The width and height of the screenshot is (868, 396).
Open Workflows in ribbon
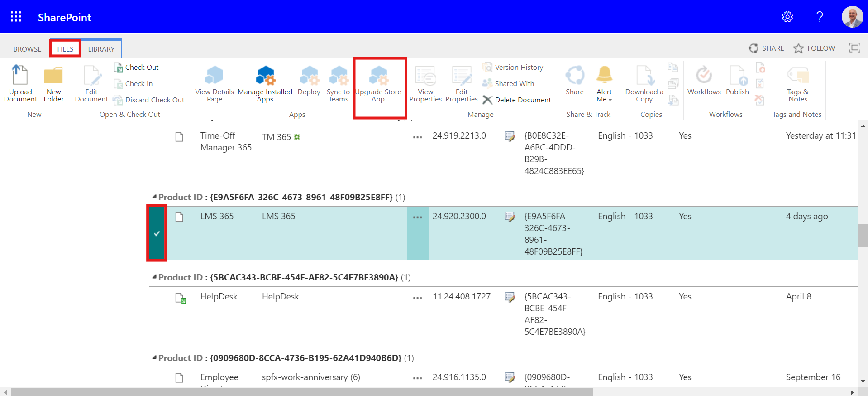(x=704, y=81)
